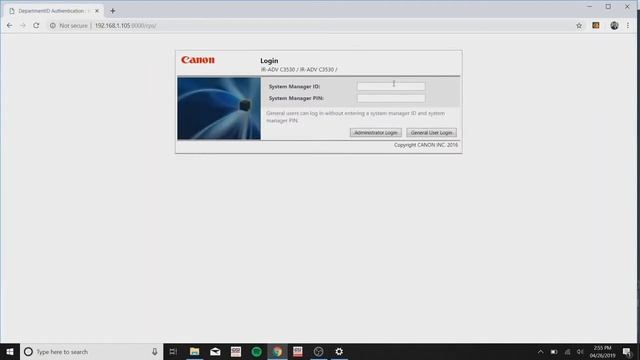The height and width of the screenshot is (360, 640).
Task: Open Chrome three-dot menu
Action: tap(628, 25)
